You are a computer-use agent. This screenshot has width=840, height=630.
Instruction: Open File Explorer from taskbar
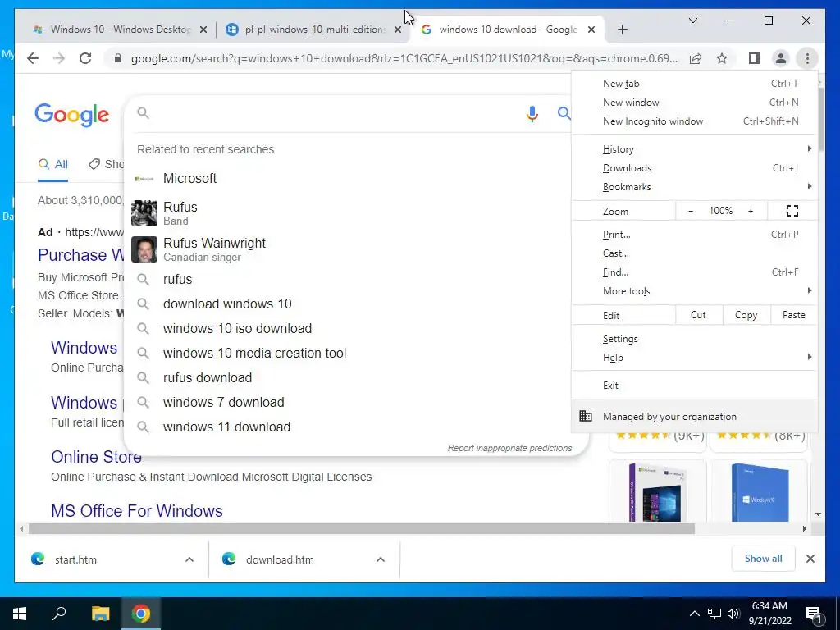pyautogui.click(x=100, y=614)
